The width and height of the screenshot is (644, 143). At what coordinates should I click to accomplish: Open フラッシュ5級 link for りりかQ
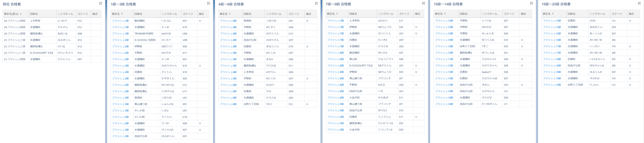228,66
